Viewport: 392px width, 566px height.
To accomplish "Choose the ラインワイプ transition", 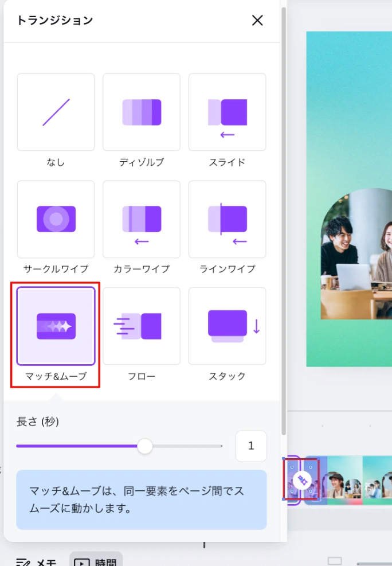I will click(x=227, y=219).
